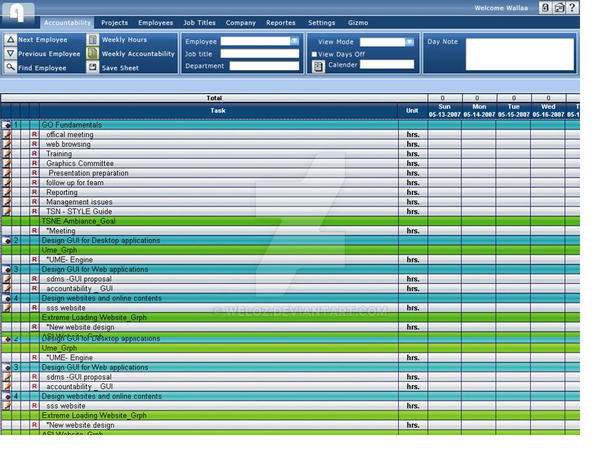This screenshot has width=600, height=450.
Task: Click the Next Employee up-arrow icon
Action: click(11, 39)
